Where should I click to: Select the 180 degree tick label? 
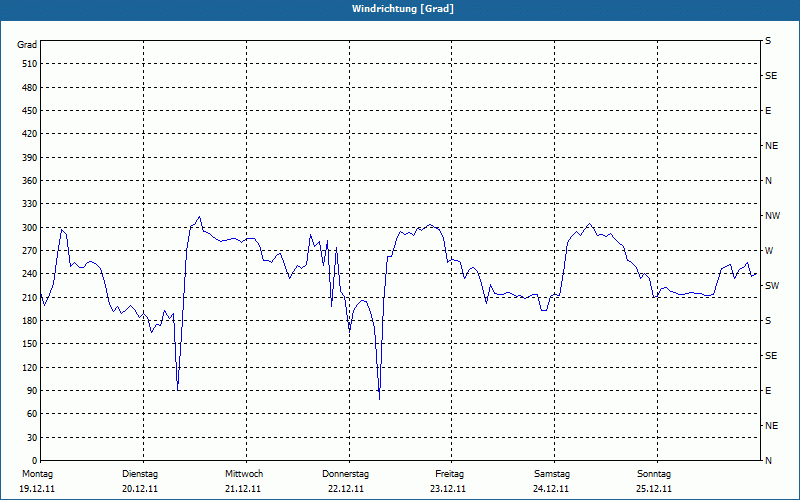[29, 321]
